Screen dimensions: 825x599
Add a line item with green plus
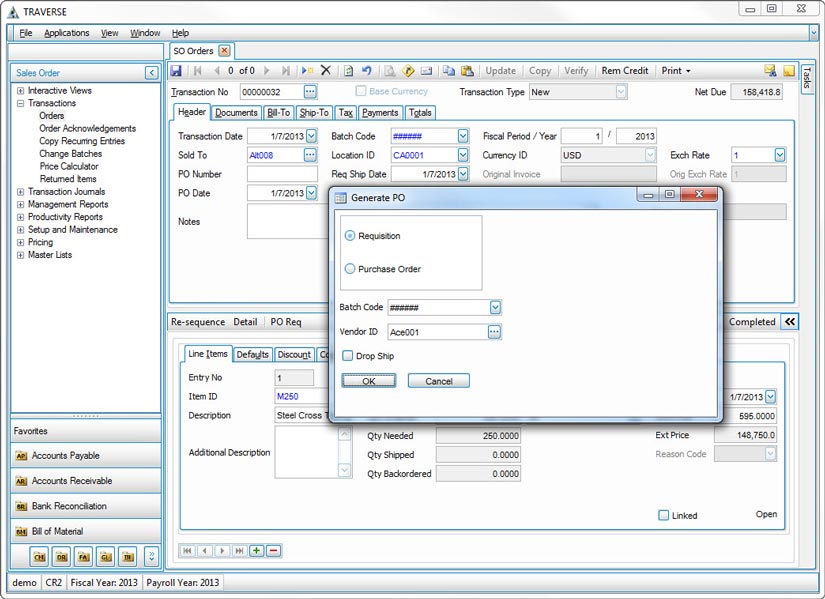tap(256, 551)
